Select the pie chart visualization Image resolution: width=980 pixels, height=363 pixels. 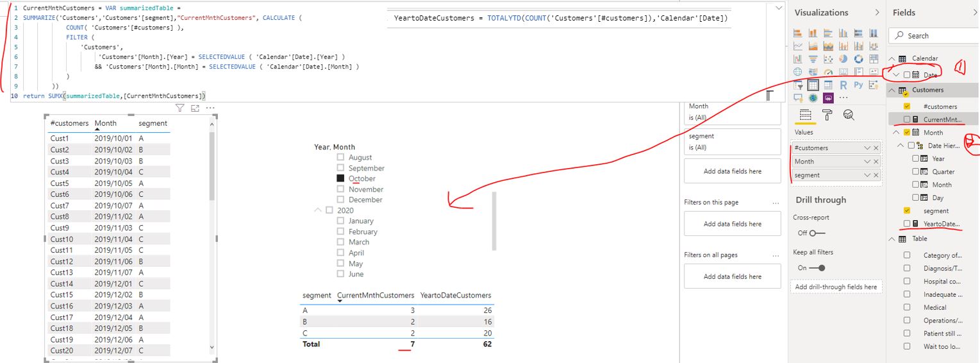coord(843,59)
